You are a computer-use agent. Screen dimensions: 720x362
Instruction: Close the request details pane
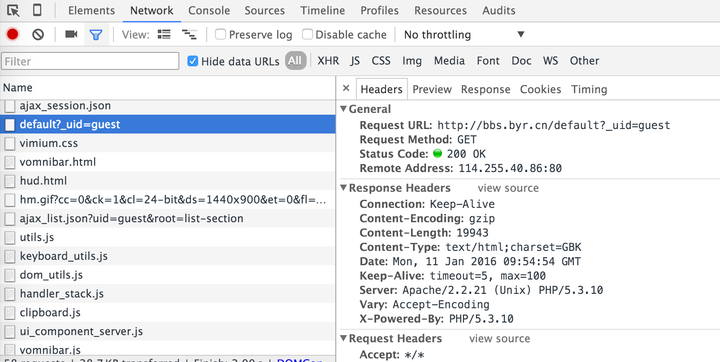click(346, 88)
